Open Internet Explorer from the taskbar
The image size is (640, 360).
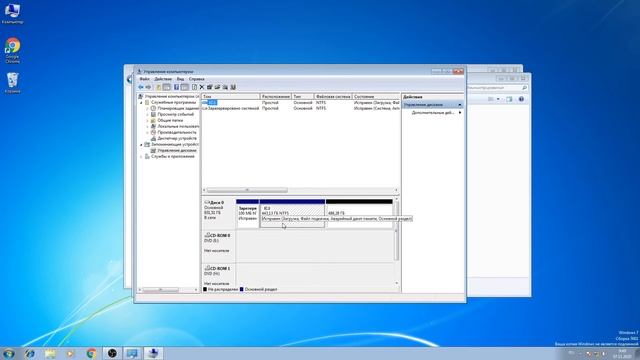click(29, 353)
